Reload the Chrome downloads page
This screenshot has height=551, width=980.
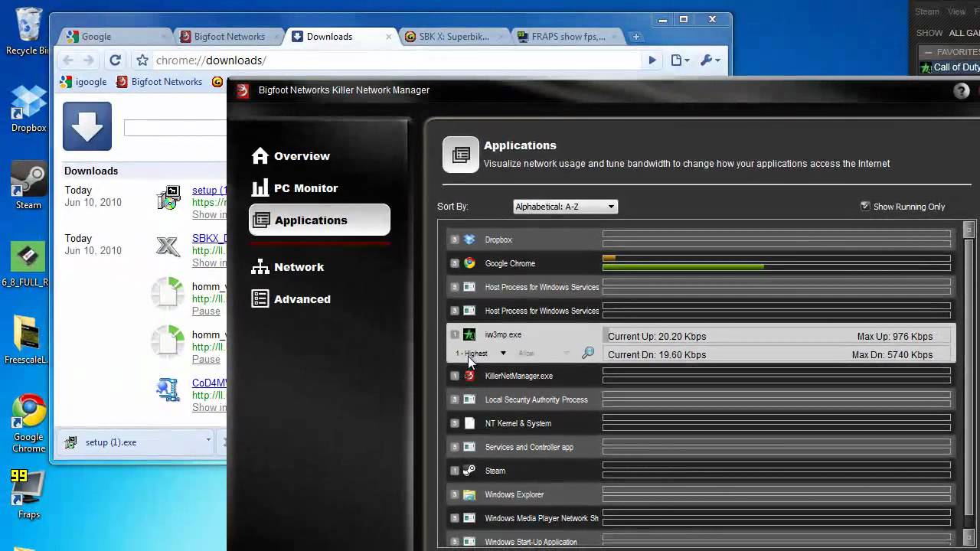tap(115, 60)
